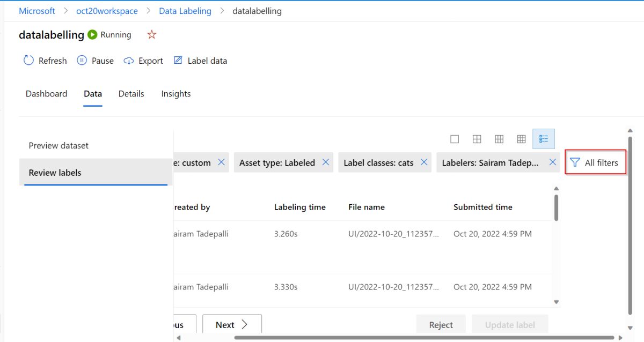This screenshot has width=644, height=342.
Task: Click the Update label button
Action: coord(510,325)
